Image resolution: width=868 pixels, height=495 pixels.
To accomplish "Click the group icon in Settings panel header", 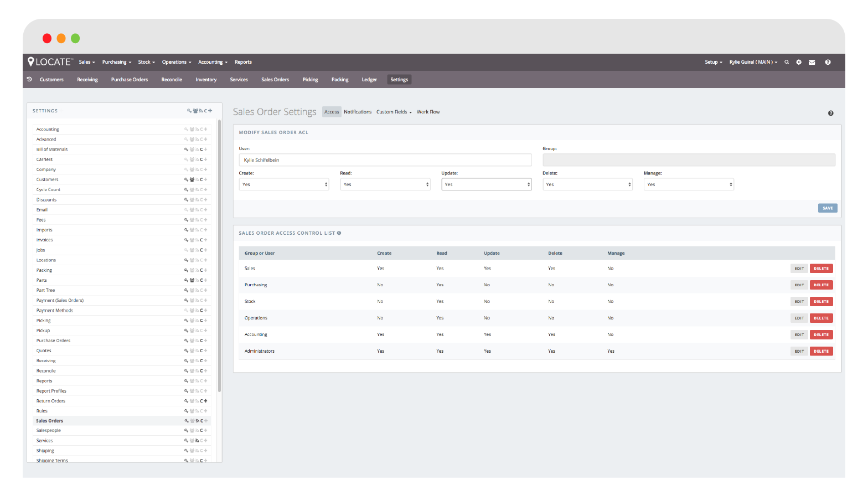I will 195,111.
